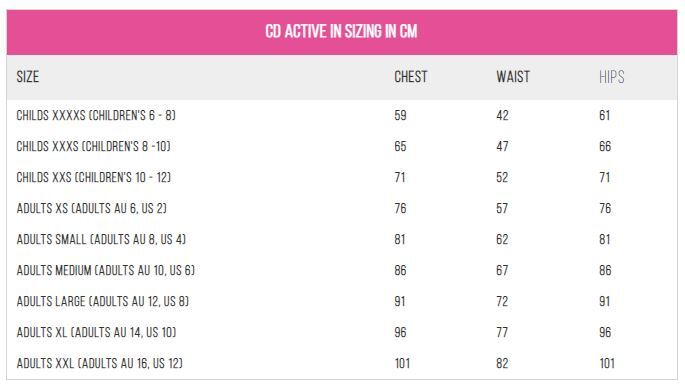The image size is (685, 389).
Task: Select hips value 101 for Adults XXL
Action: 607,364
